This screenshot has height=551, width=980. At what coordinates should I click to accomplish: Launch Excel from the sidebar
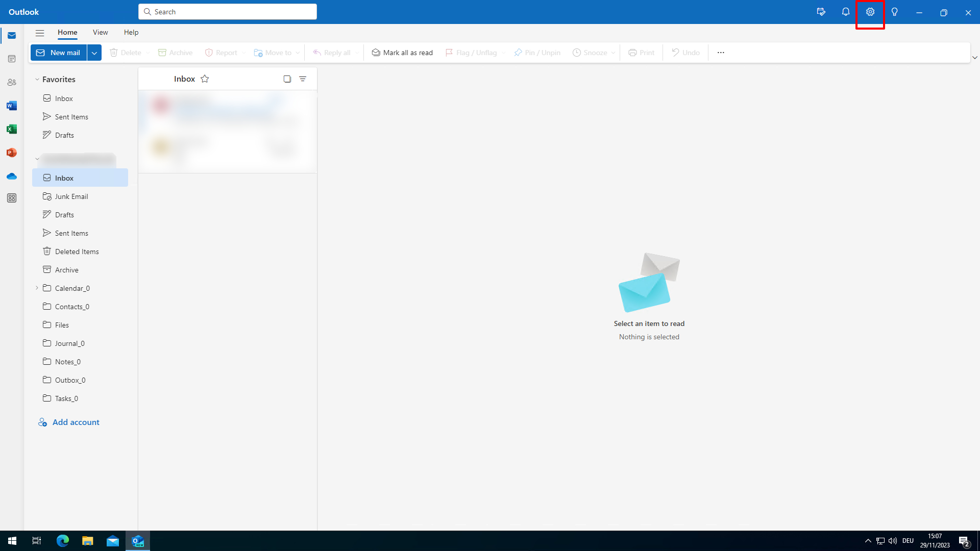[12, 130]
